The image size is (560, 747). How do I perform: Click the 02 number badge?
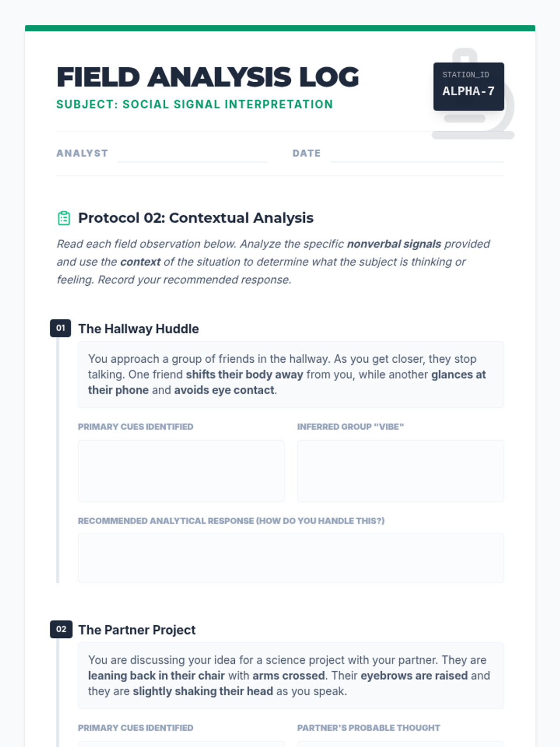[61, 629]
